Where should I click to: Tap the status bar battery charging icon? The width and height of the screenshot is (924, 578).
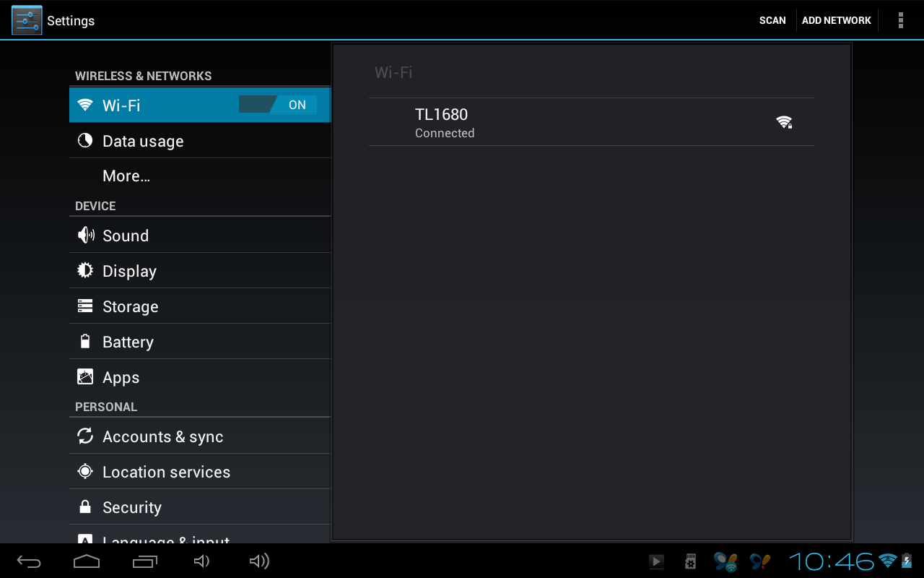tap(907, 561)
